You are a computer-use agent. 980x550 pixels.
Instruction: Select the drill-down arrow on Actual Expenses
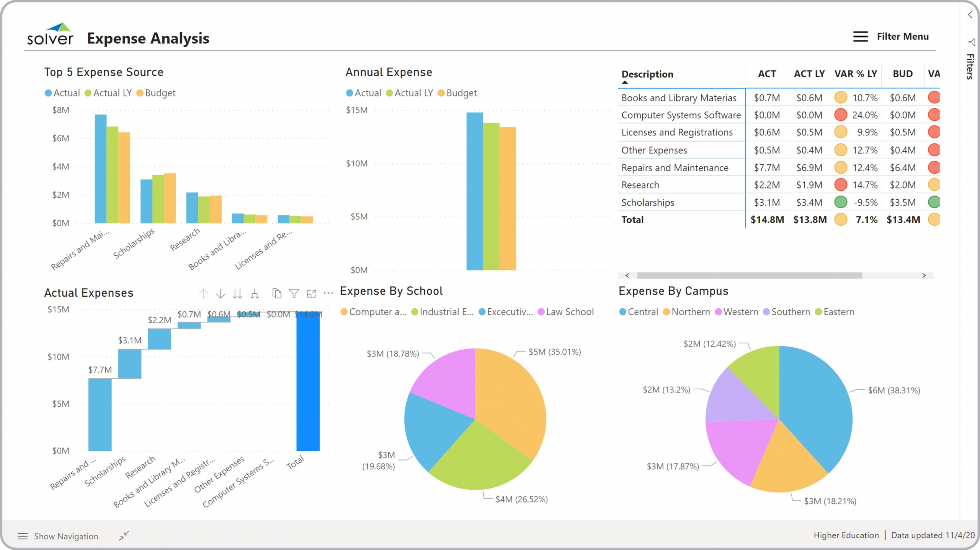tap(220, 294)
